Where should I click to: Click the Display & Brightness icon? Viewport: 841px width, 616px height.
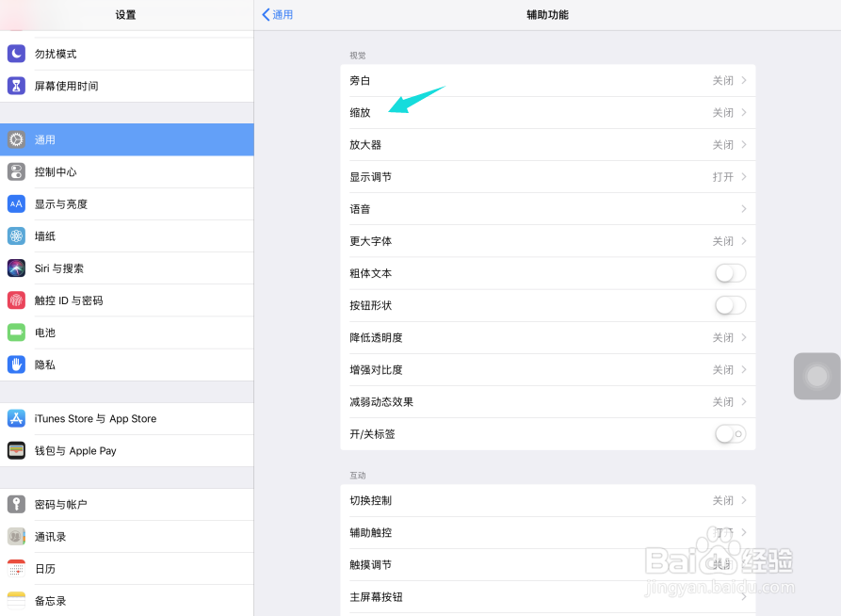[x=16, y=203]
